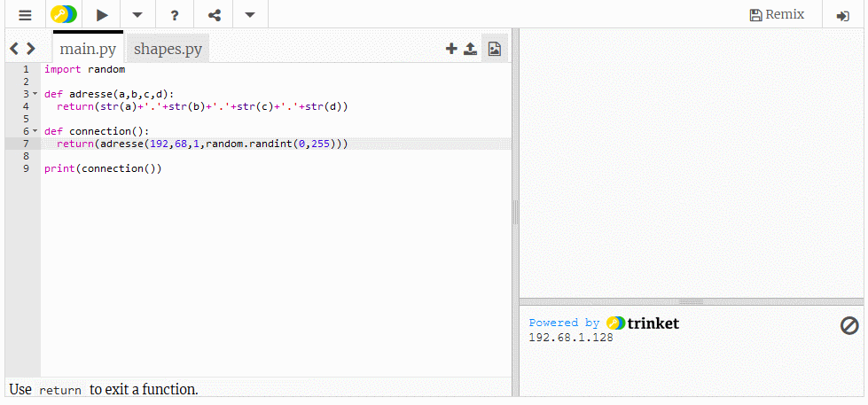Image resolution: width=868 pixels, height=405 pixels.
Task: Switch to the shapes.py tab
Action: pyautogui.click(x=168, y=49)
